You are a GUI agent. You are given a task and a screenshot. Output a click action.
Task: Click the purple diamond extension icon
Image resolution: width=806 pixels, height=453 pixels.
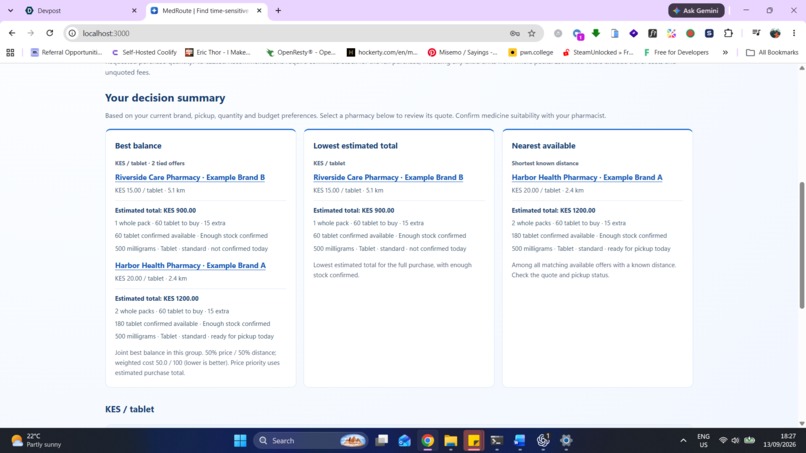633,33
